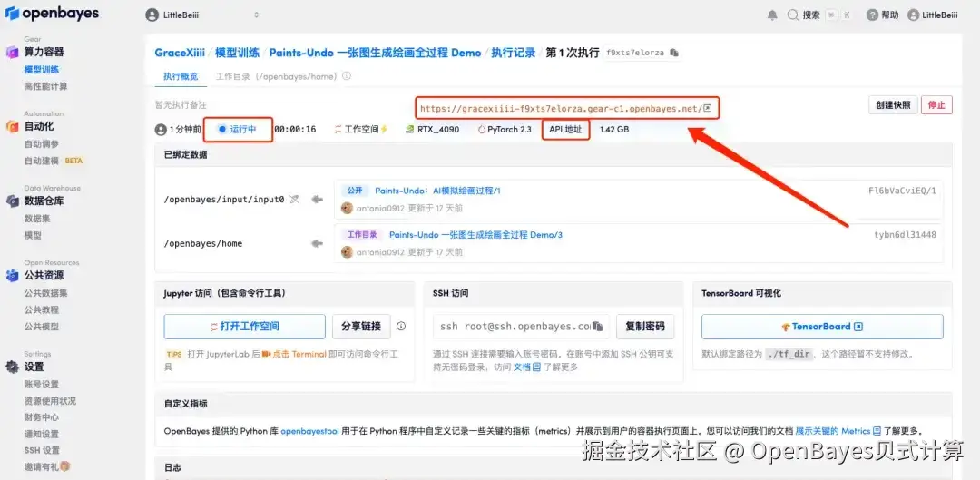Viewport: 980px width, 480px height.
Task: Open the gracexiiii gear-c1 API URL link
Action: click(565, 108)
